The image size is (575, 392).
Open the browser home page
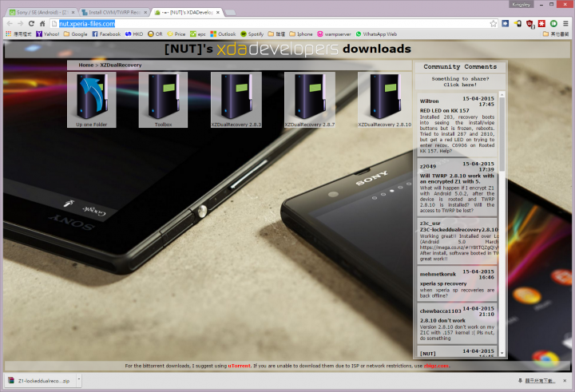[x=42, y=23]
